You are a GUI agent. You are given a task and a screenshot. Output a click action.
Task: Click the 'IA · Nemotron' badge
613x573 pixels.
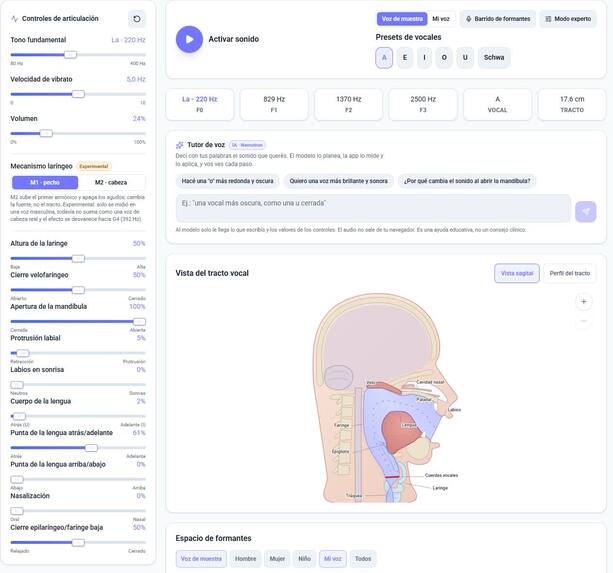coord(247,145)
